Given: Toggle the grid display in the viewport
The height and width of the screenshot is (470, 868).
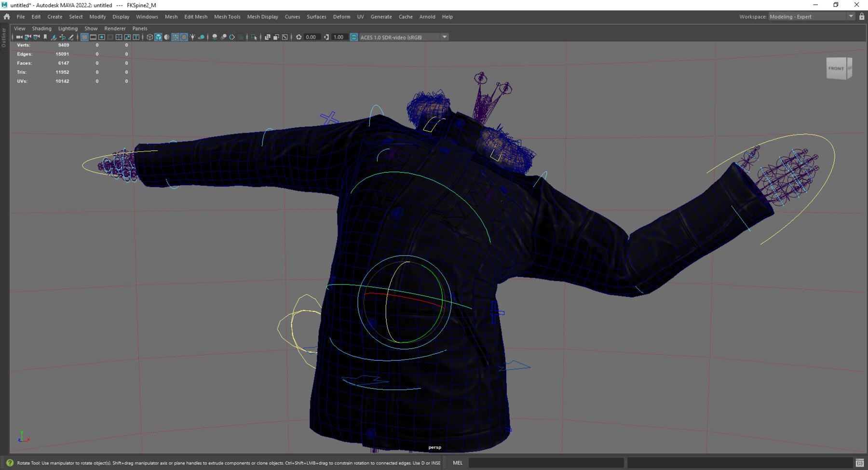Looking at the screenshot, I should 84,37.
